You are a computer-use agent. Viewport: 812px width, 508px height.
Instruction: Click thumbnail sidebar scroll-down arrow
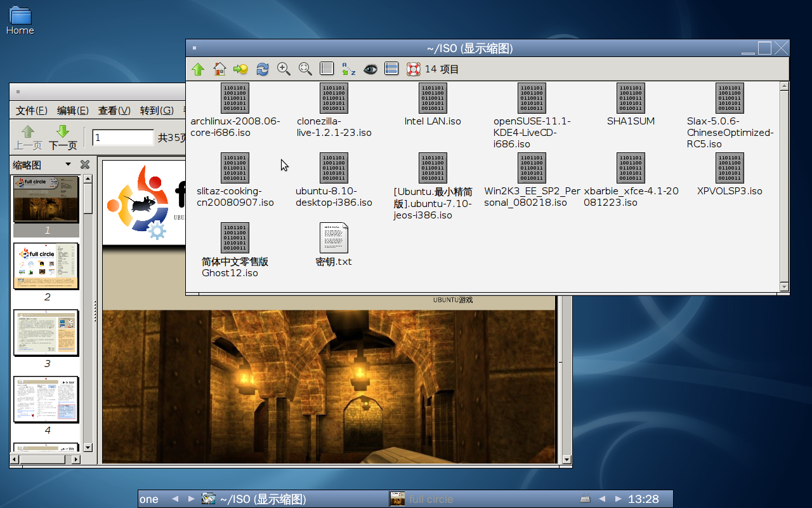tap(88, 448)
